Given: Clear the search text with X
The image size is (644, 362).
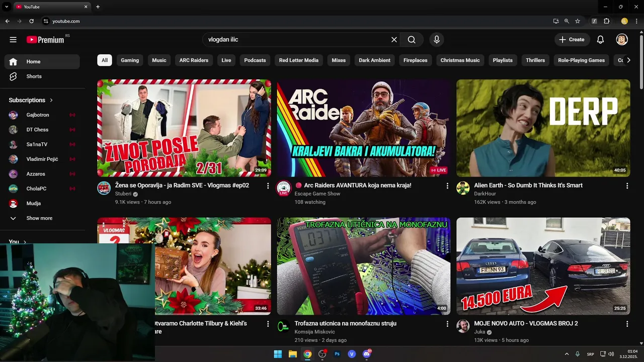Looking at the screenshot, I should pos(394,40).
